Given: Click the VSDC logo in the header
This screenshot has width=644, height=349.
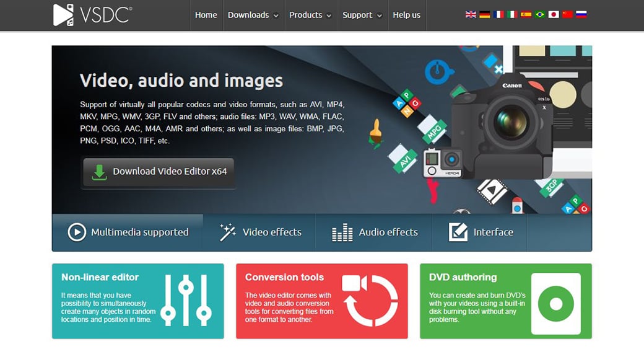Looking at the screenshot, I should (x=92, y=15).
